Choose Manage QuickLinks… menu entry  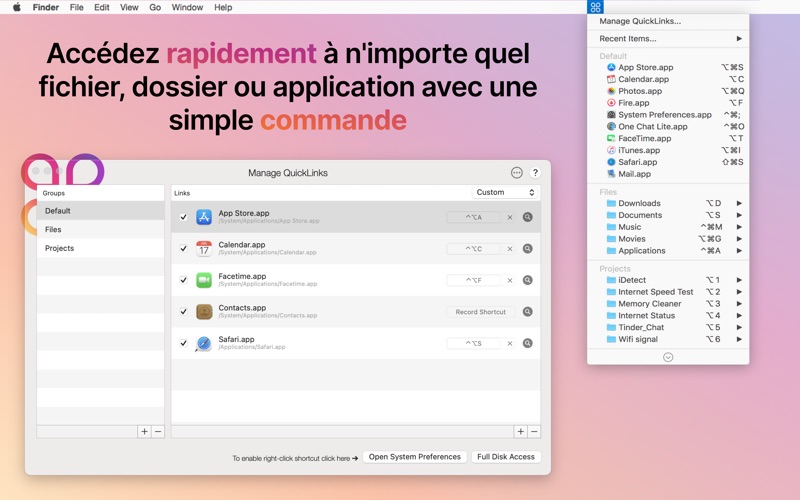(640, 21)
